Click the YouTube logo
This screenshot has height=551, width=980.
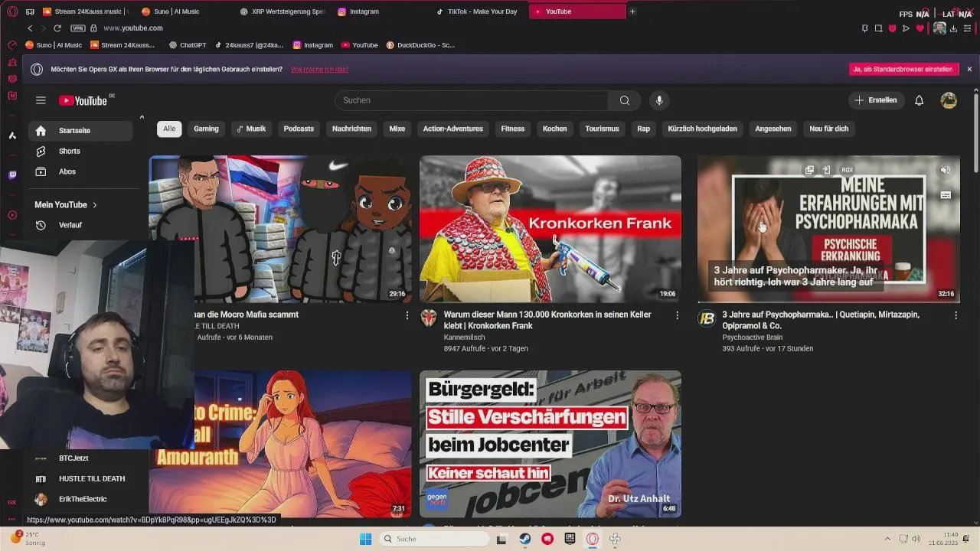pos(83,100)
